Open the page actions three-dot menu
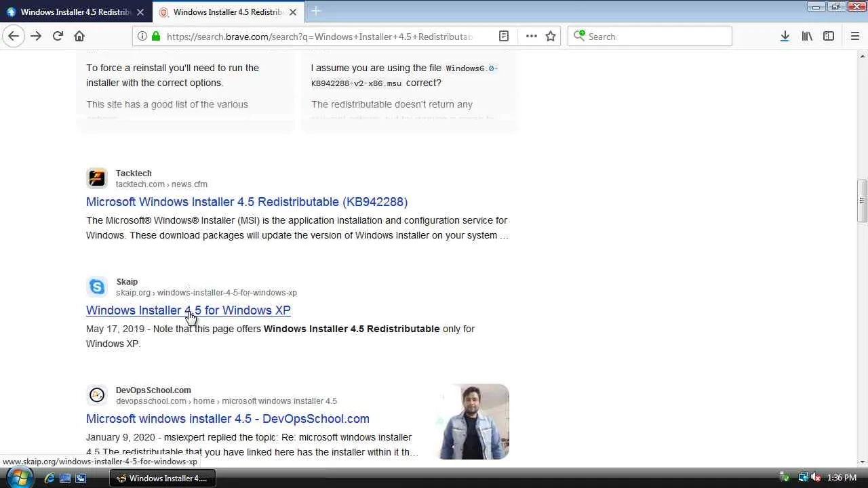Viewport: 868px width, 488px height. tap(531, 37)
